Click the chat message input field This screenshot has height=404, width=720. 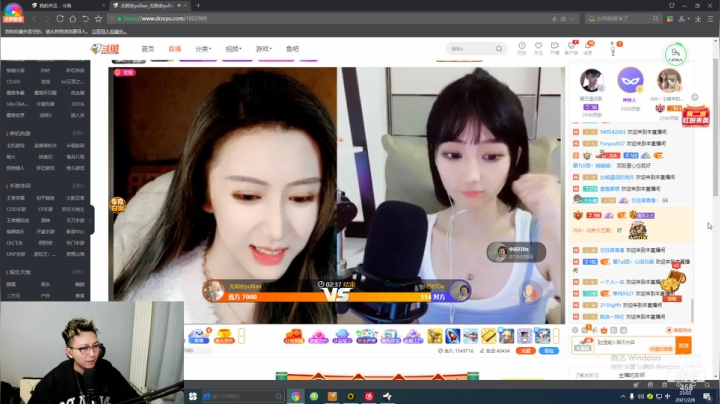635,345
